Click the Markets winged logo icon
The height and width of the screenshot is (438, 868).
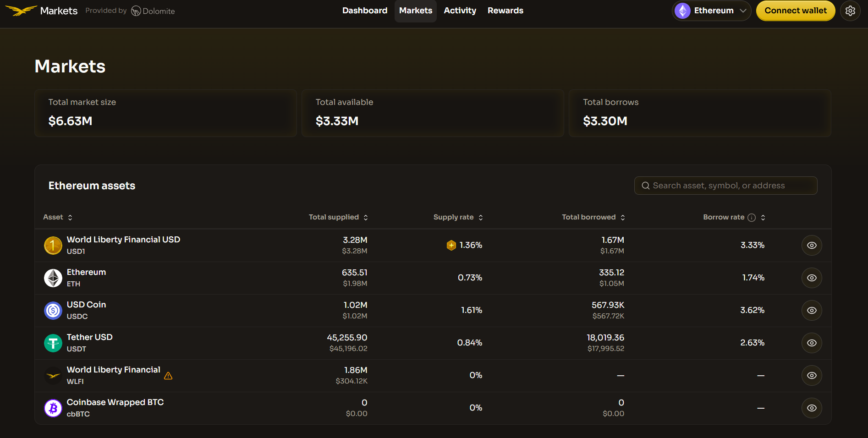click(22, 11)
